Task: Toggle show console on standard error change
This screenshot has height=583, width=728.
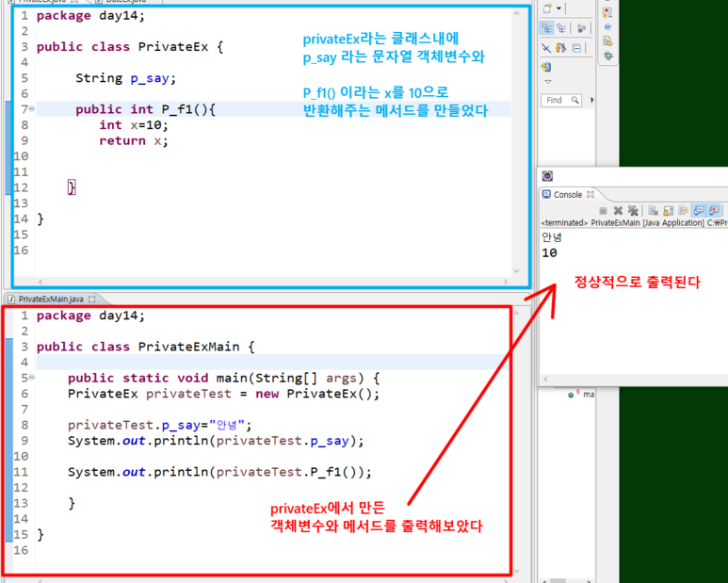Action: coord(714,211)
